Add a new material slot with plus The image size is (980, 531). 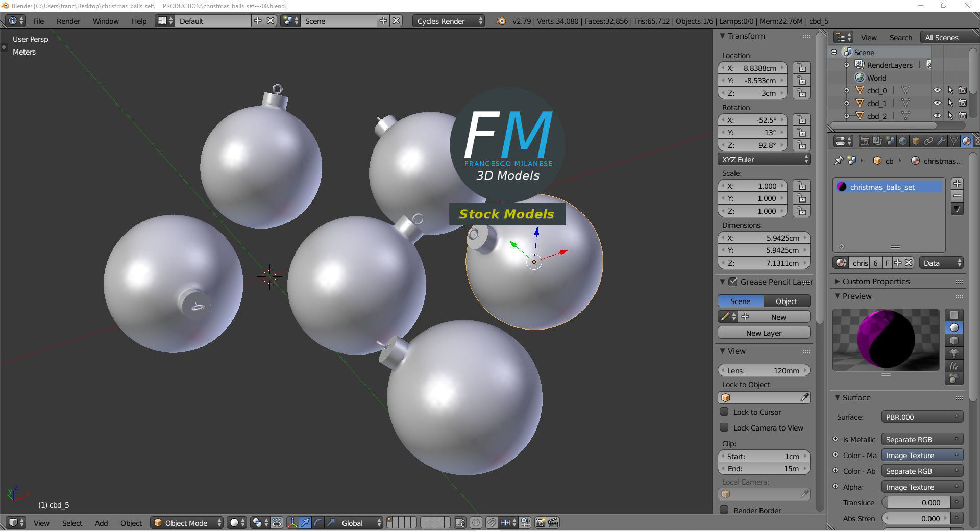pos(957,184)
